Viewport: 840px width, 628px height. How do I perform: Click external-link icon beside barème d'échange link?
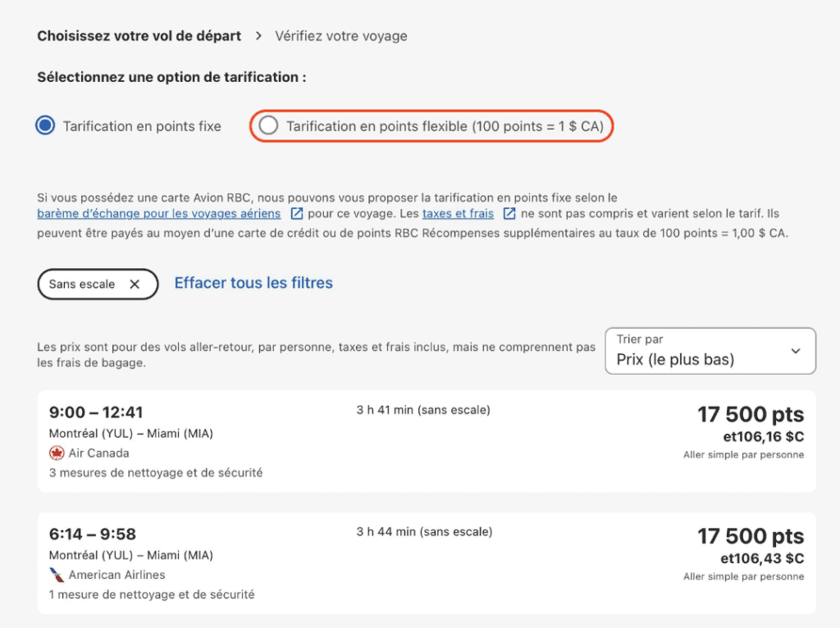[x=297, y=214]
